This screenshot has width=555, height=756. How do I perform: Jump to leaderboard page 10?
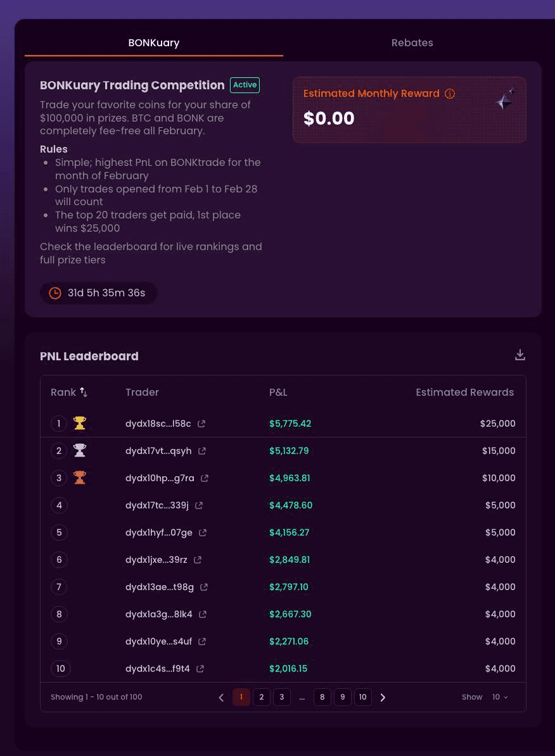[x=362, y=697]
